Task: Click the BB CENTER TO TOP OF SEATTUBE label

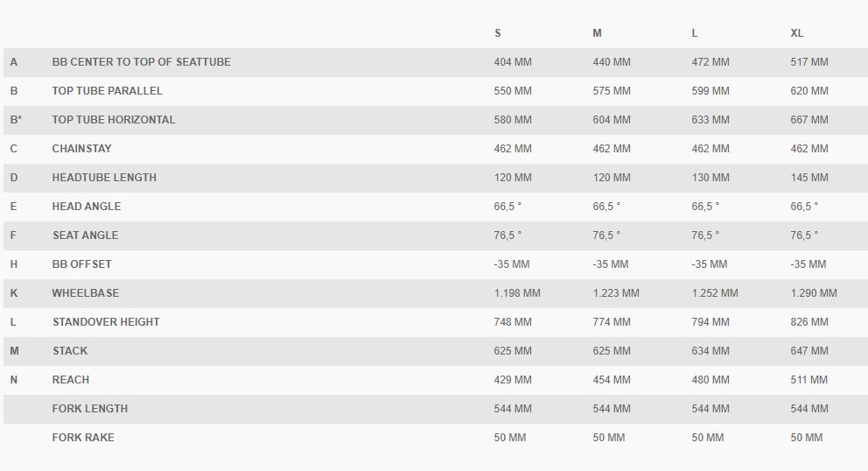Action: (x=141, y=62)
